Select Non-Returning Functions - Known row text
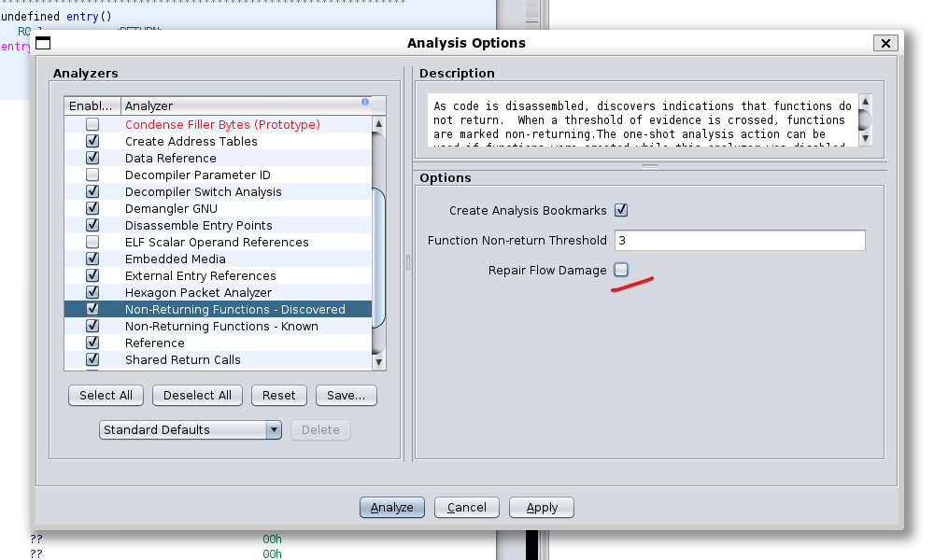This screenshot has height=560, width=934. point(221,326)
